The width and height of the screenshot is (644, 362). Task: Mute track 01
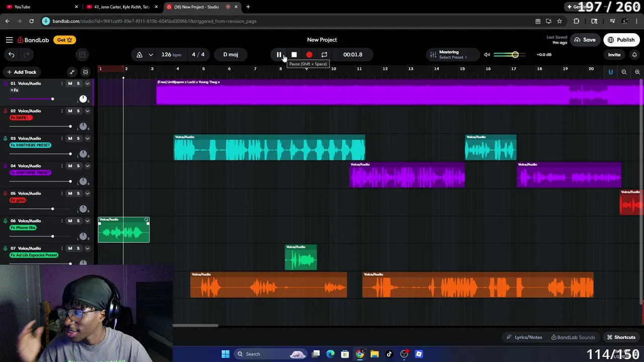point(70,83)
